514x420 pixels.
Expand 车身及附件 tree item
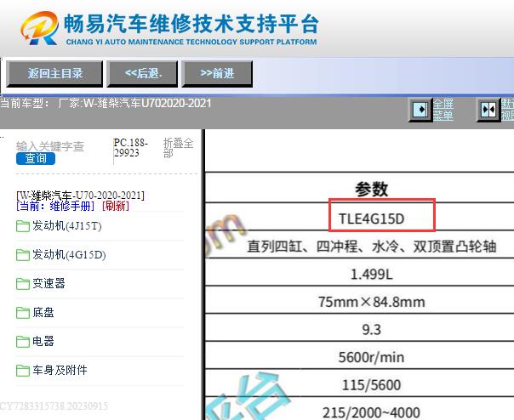(60, 371)
